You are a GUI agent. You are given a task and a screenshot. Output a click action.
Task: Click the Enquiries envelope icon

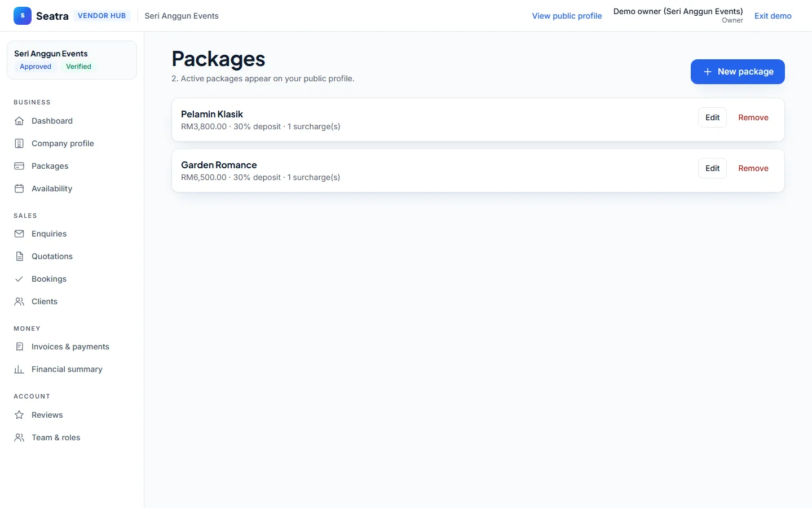[x=19, y=234]
